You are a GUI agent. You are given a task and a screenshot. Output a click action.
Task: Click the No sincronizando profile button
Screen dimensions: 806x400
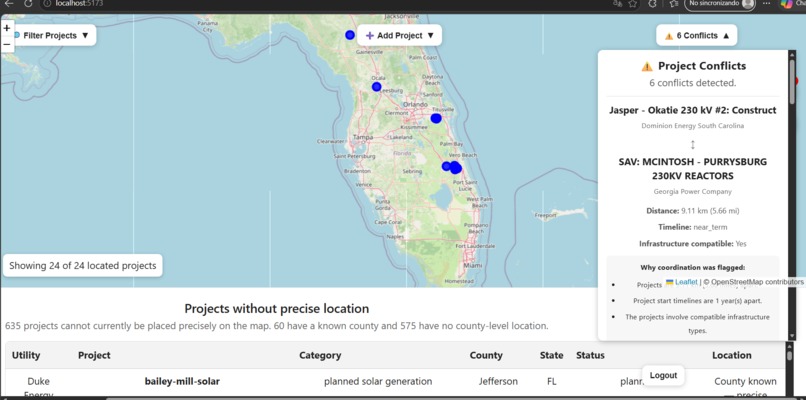tap(721, 4)
